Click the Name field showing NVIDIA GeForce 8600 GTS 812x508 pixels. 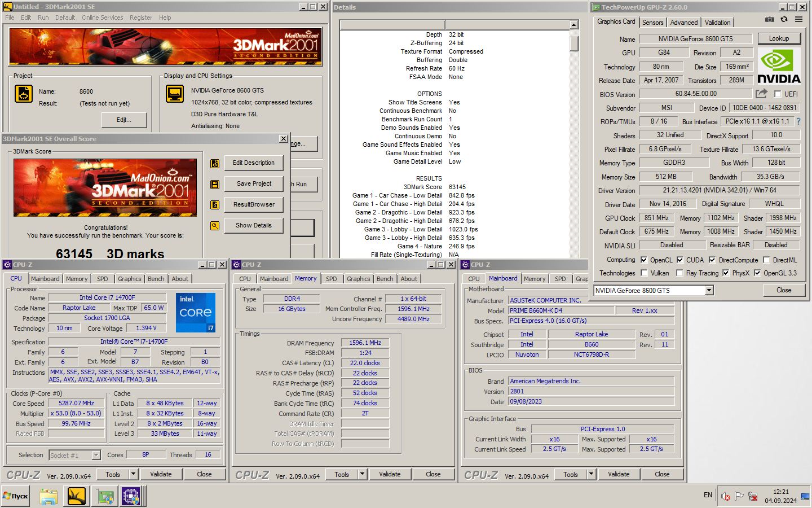pos(695,39)
